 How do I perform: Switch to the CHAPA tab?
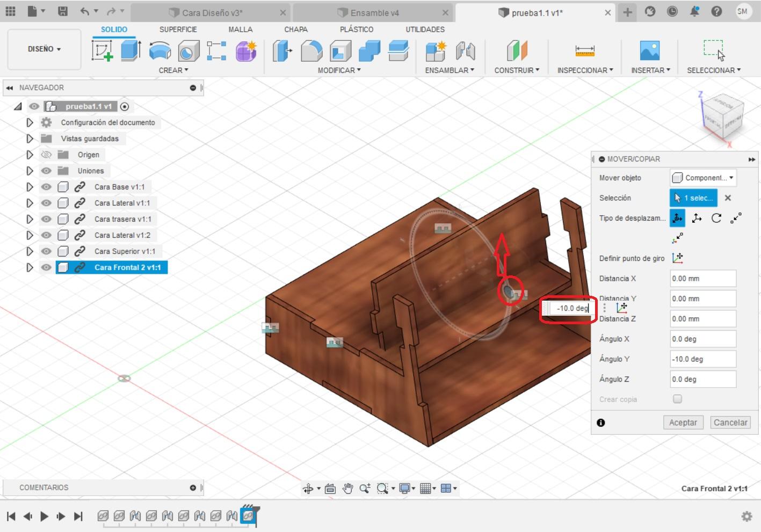296,30
